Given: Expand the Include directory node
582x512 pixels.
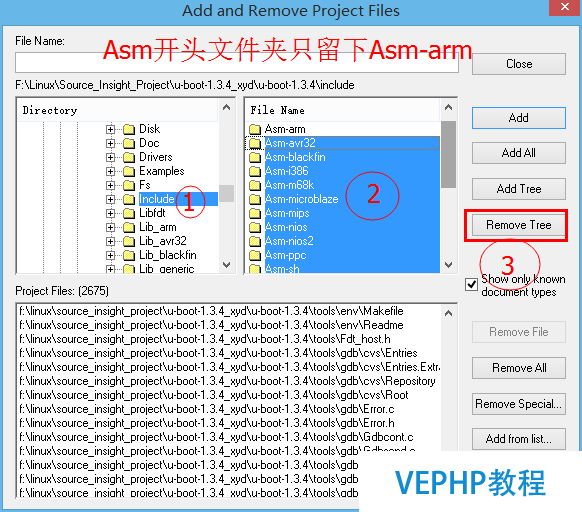Looking at the screenshot, I should pos(110,199).
